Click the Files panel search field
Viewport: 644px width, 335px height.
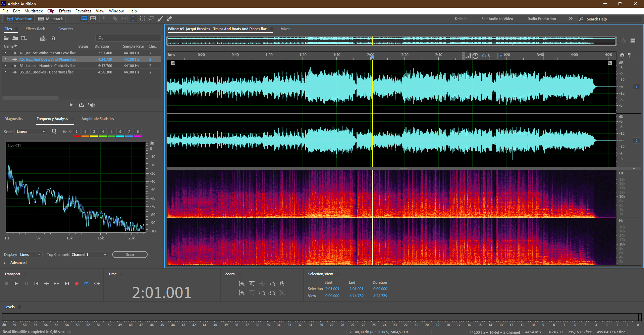coord(128,38)
